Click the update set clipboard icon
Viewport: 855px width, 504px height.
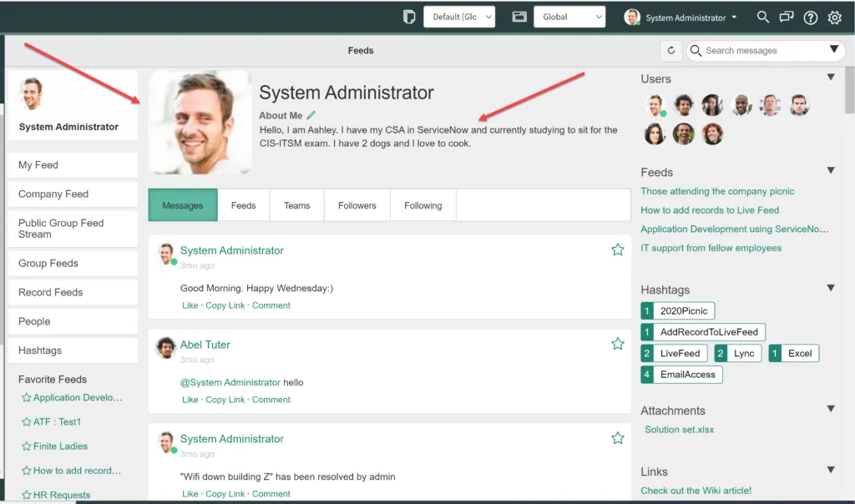(x=409, y=17)
